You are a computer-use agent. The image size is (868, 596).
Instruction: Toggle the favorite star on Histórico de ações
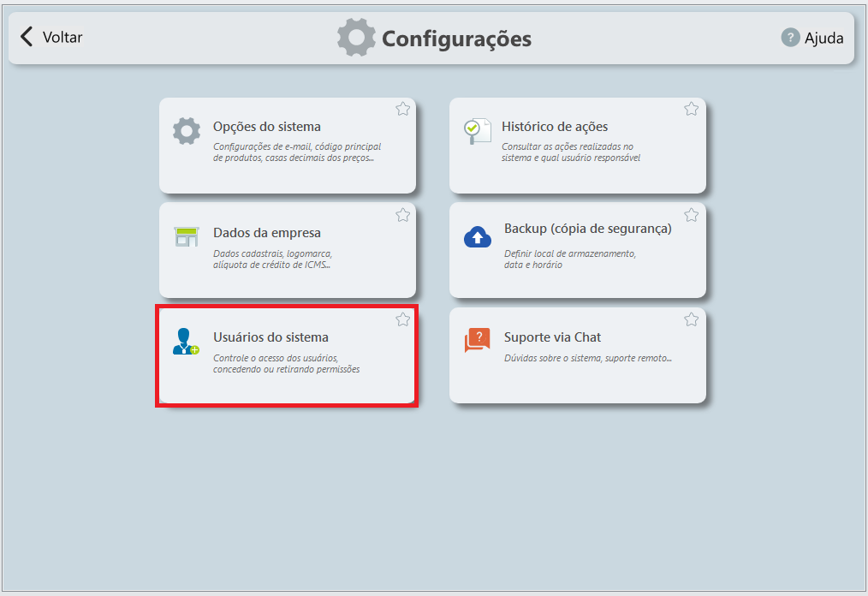[692, 109]
